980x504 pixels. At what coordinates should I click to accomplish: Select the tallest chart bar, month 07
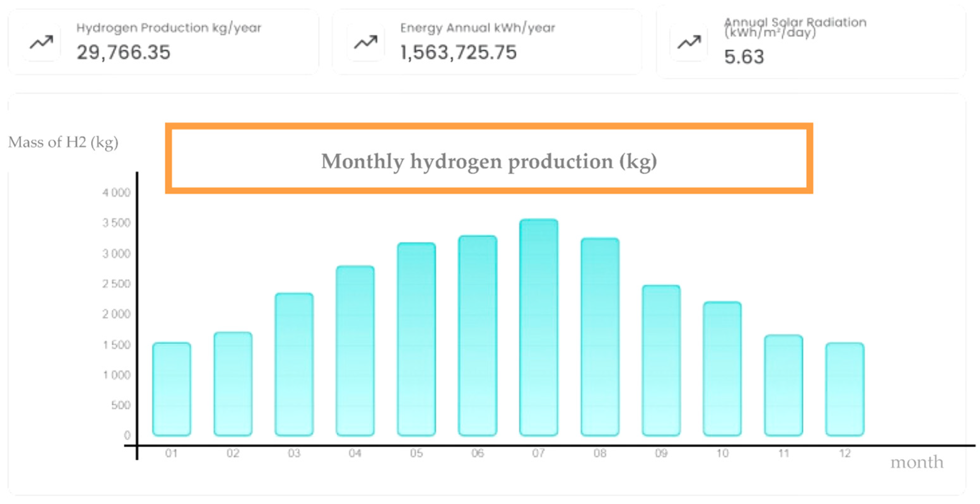(539, 327)
